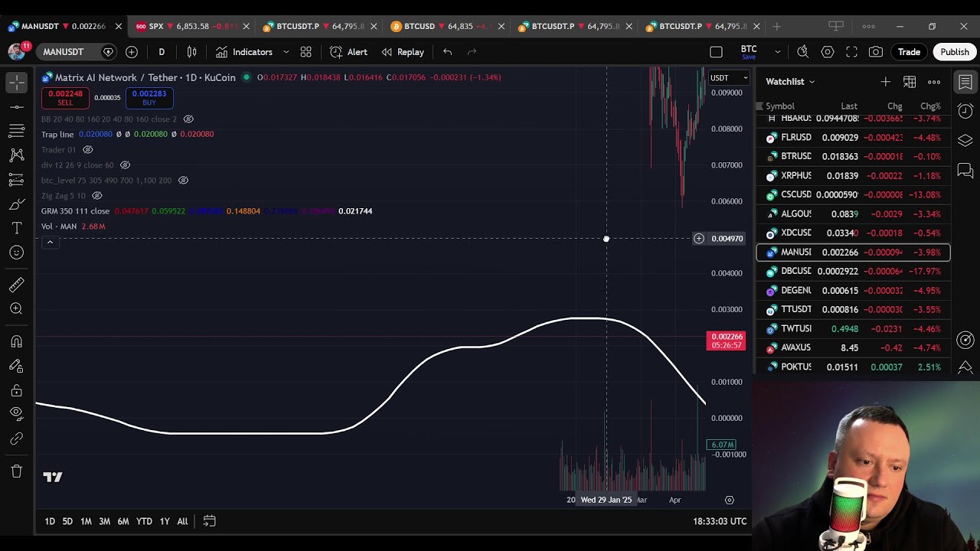Show the hidden div 12 26 indicator
The image size is (980, 551).
(125, 165)
